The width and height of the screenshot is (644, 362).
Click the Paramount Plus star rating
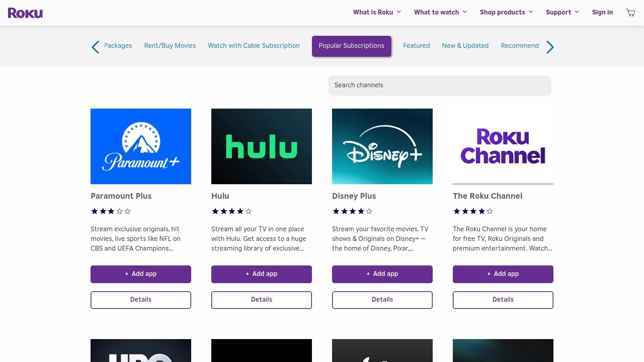(111, 211)
